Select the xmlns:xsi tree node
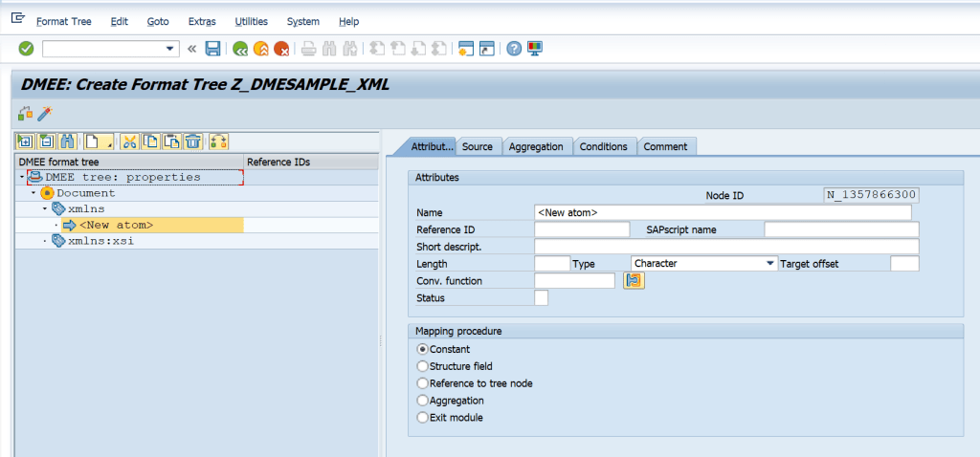 click(x=100, y=241)
